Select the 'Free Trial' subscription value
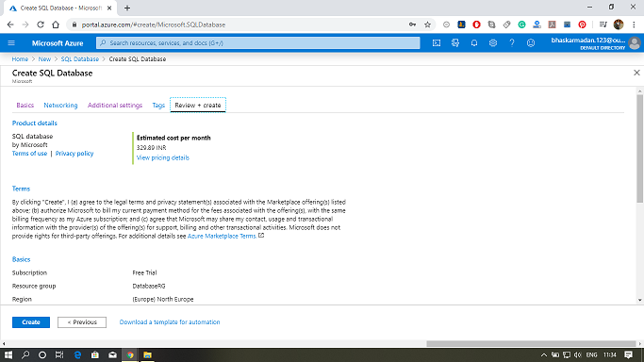Viewport: 644px width, 362px height. tap(144, 272)
